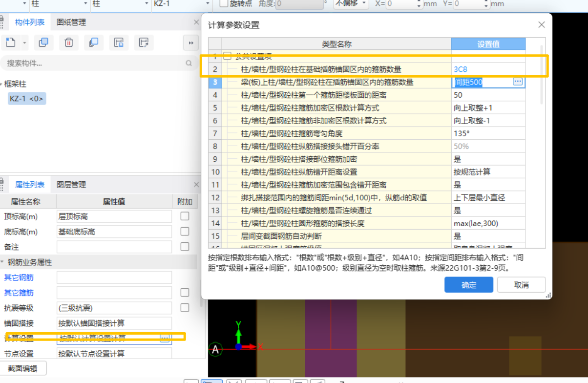Image resolution: width=588 pixels, height=383 pixels.
Task: Click 取消 to cancel the dialog
Action: (521, 285)
